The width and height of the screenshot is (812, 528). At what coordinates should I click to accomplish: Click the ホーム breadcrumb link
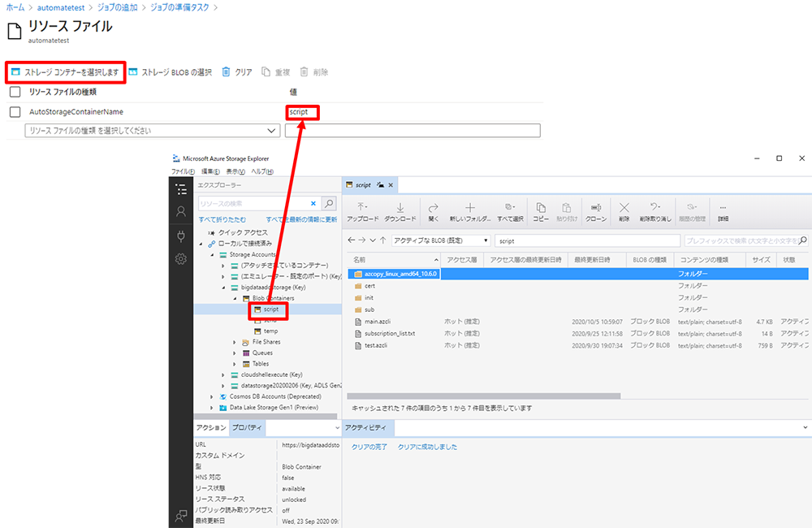click(x=15, y=7)
